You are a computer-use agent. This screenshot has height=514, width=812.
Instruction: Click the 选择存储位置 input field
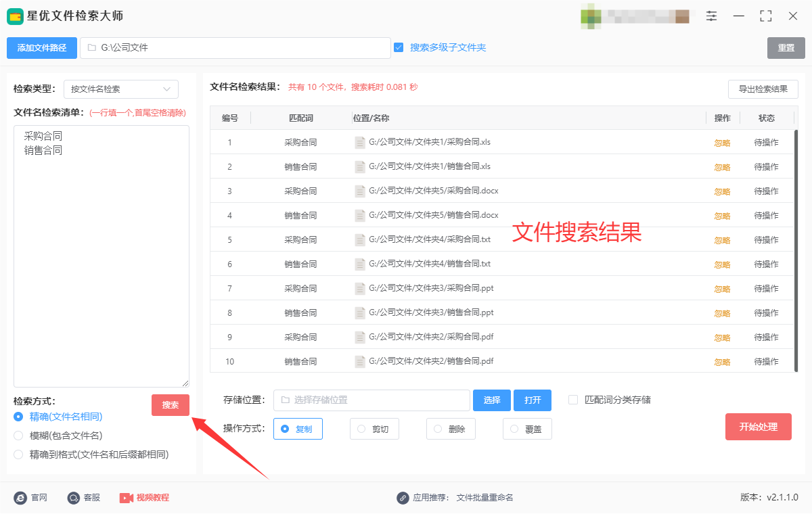(371, 400)
